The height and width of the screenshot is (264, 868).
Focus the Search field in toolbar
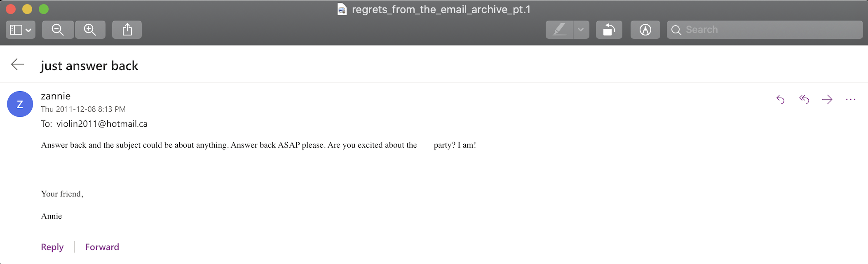[x=765, y=30]
